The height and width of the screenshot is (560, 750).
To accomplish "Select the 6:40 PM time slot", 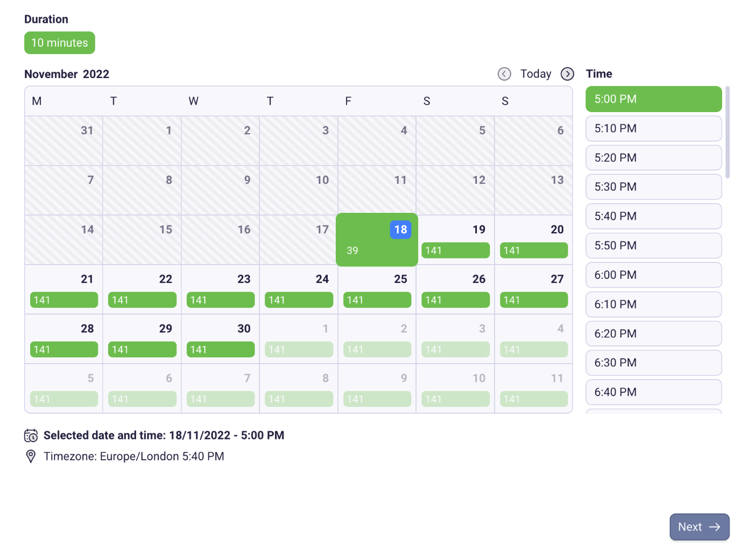I will [x=654, y=392].
